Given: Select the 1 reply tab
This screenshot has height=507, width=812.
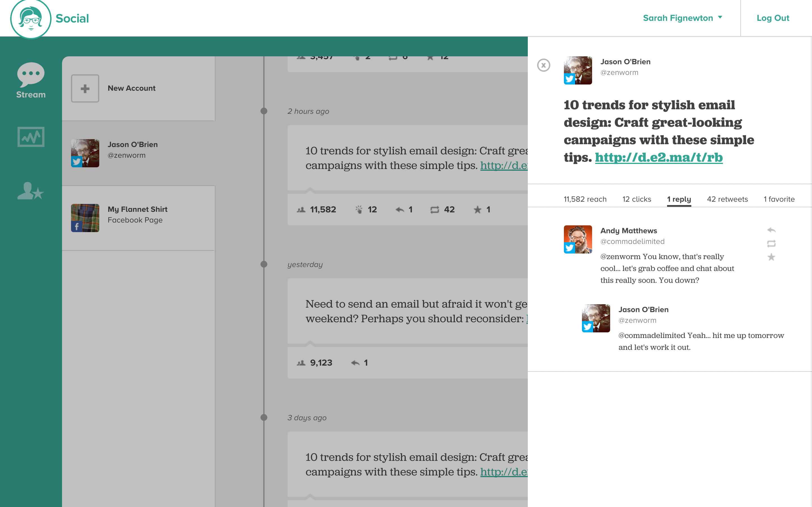Looking at the screenshot, I should point(679,199).
